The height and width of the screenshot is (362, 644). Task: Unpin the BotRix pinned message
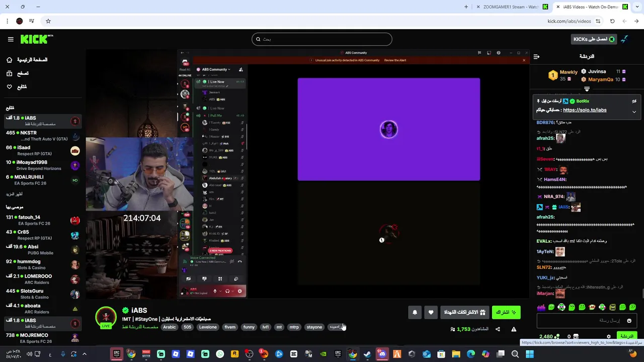pyautogui.click(x=634, y=101)
